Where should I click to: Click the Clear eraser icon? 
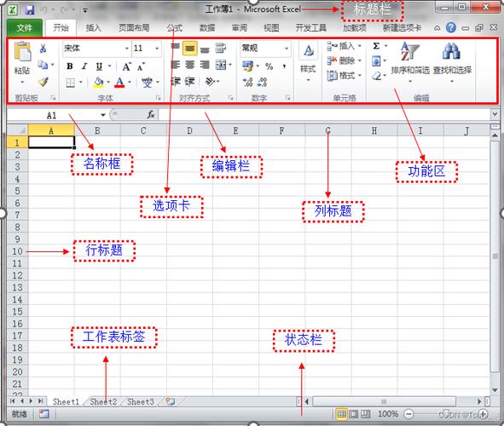click(x=376, y=76)
